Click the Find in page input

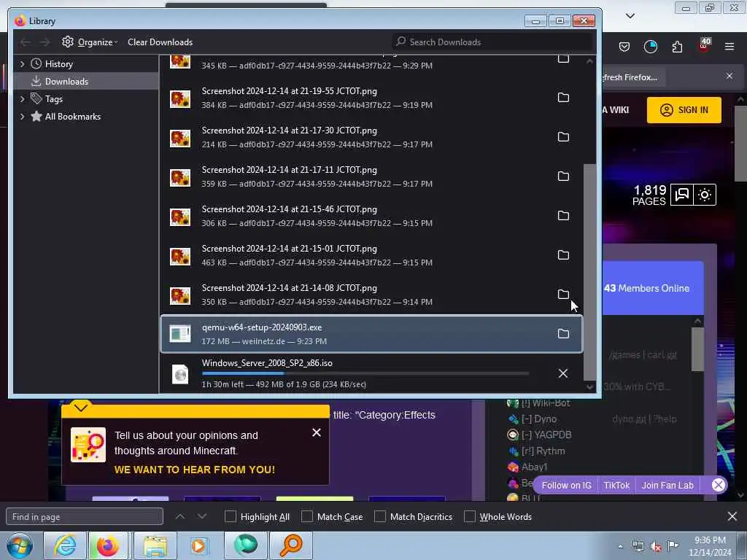(85, 517)
